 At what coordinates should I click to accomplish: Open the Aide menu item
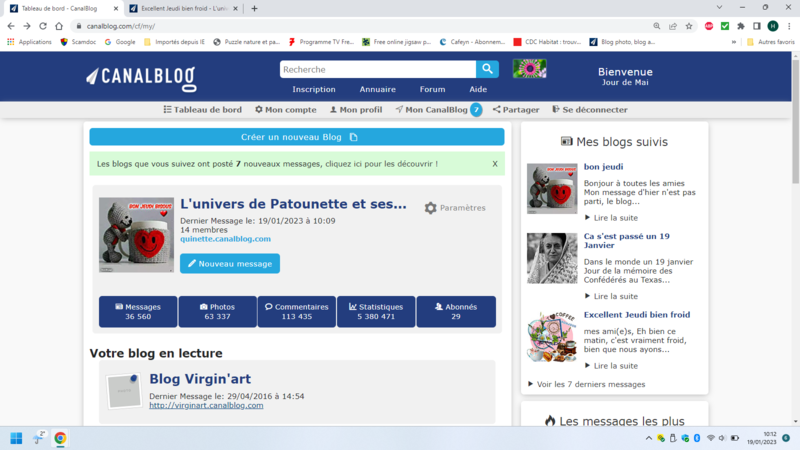tap(478, 89)
